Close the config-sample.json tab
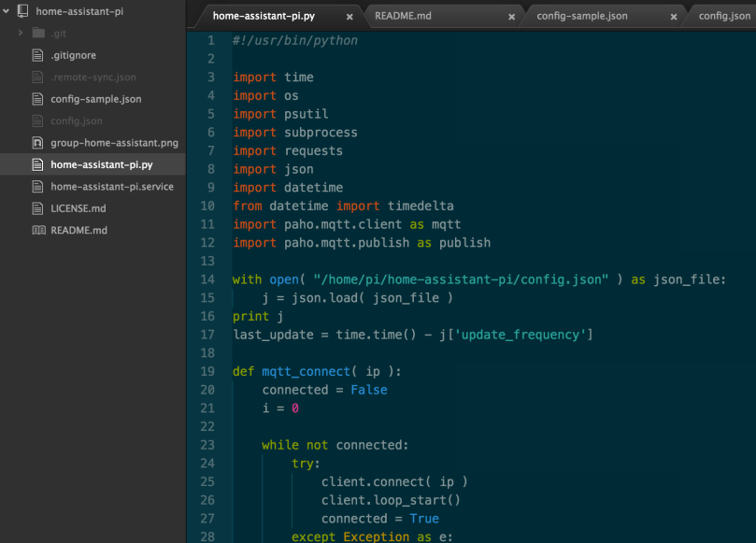 [674, 16]
